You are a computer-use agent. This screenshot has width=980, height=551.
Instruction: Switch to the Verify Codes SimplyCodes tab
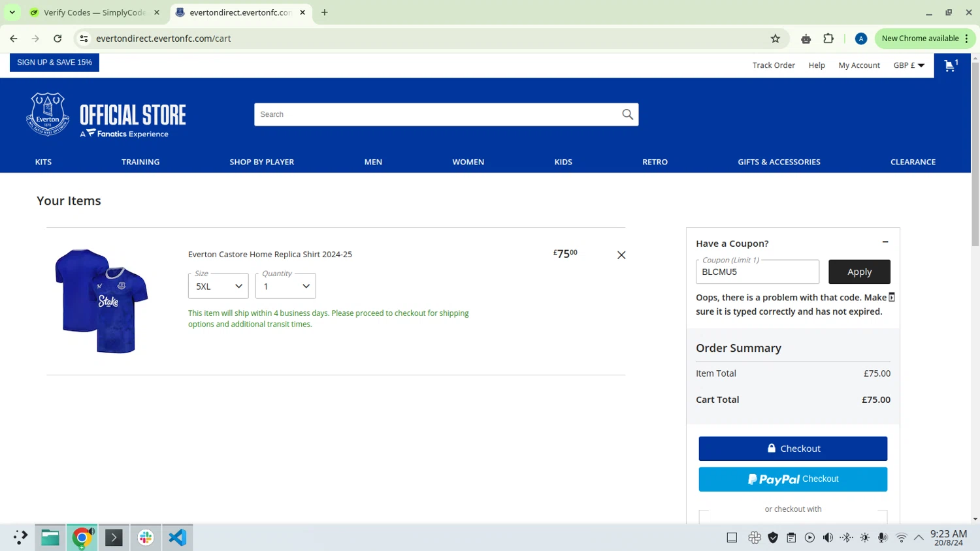click(95, 12)
